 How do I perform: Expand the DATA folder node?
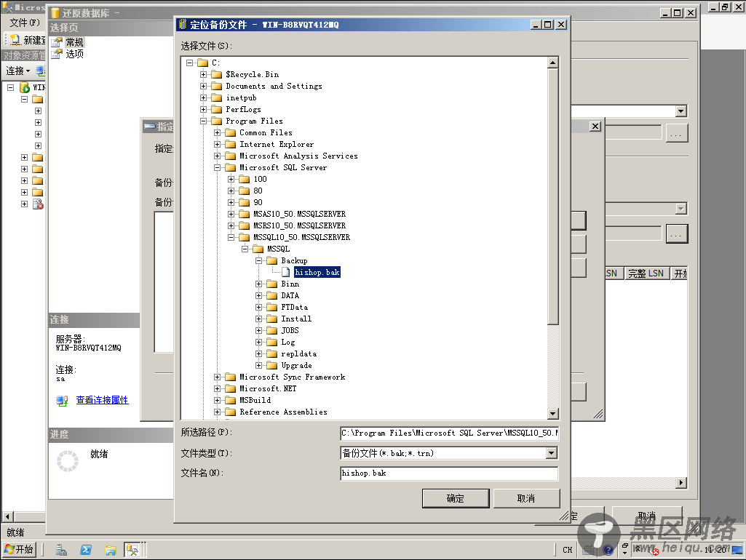pyautogui.click(x=259, y=295)
